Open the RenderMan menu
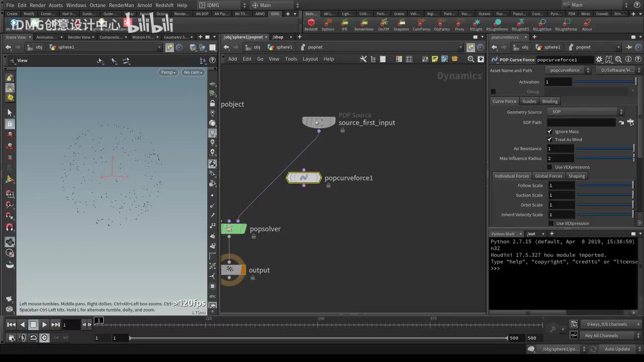 pyautogui.click(x=121, y=5)
